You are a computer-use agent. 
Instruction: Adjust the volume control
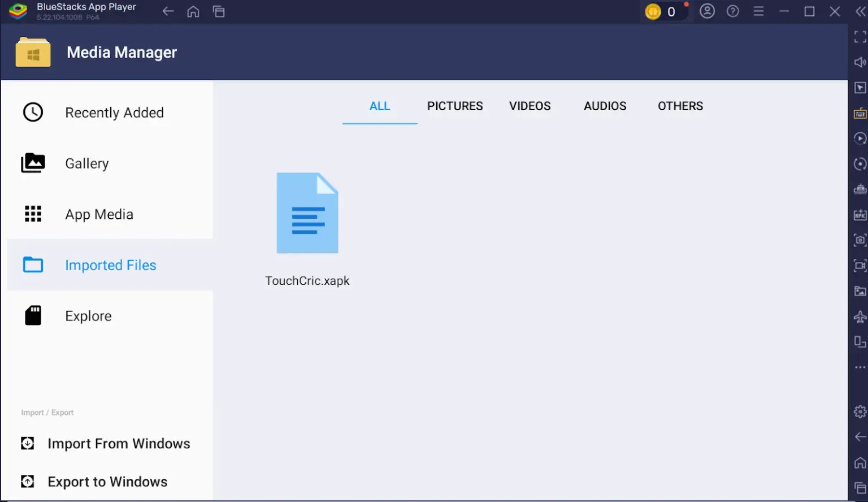click(x=860, y=62)
